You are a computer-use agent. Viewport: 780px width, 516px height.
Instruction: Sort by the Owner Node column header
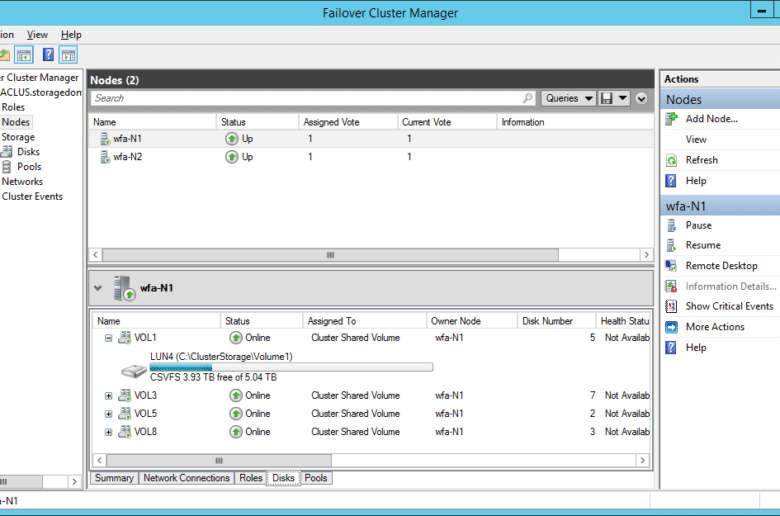(472, 321)
